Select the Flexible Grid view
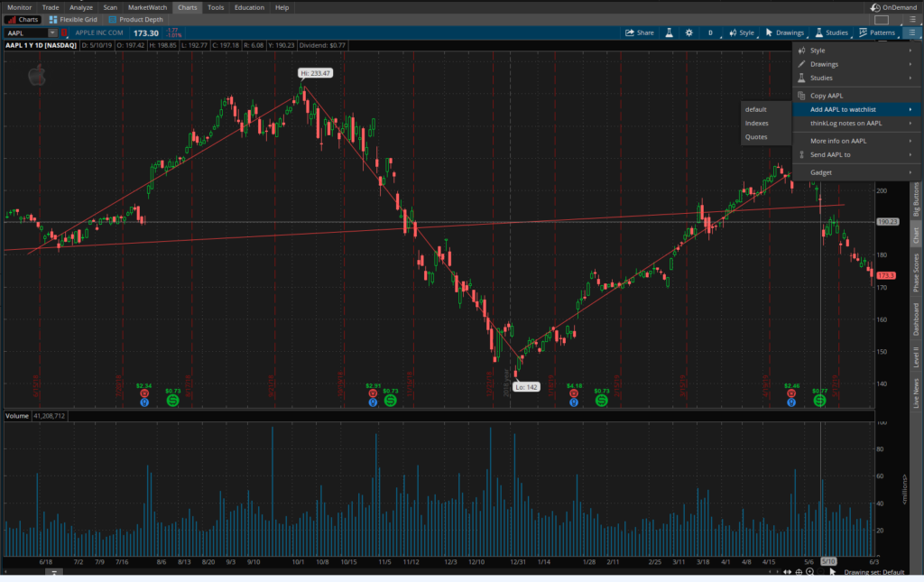The image size is (924, 582). [74, 19]
